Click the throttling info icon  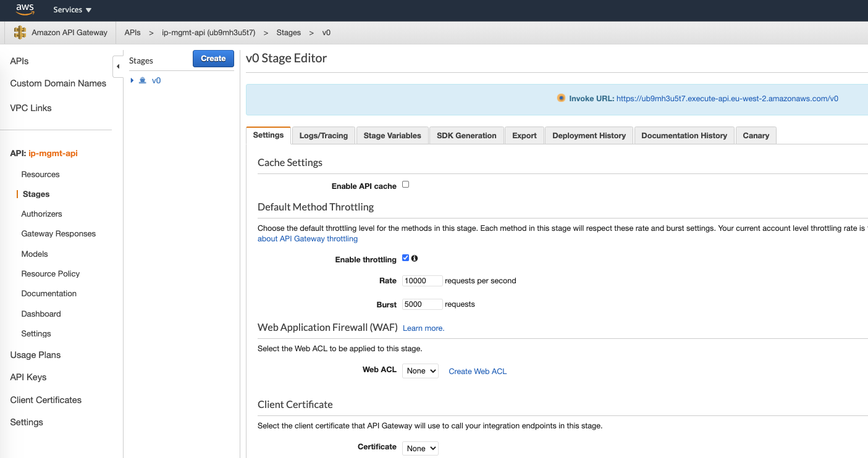click(x=415, y=259)
